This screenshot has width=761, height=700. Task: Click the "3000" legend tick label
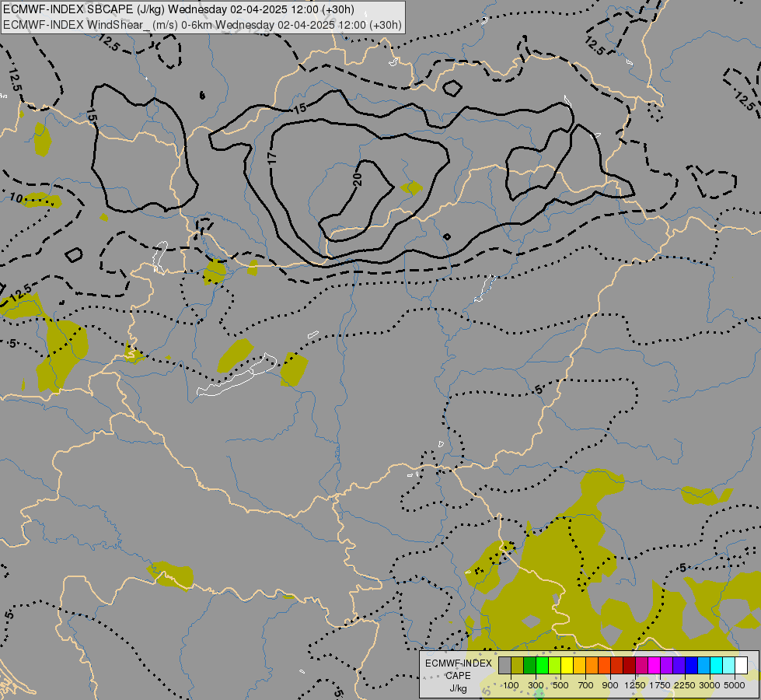point(710,685)
